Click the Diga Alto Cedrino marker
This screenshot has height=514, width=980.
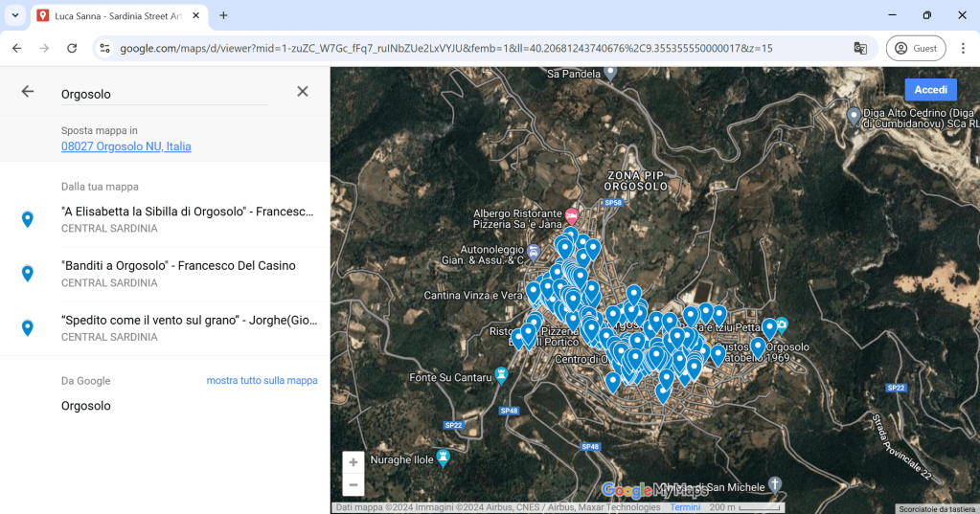click(x=854, y=116)
